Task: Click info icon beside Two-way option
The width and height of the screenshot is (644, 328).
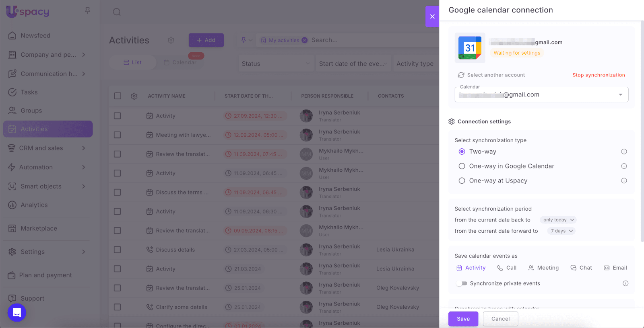Action: [x=624, y=152]
